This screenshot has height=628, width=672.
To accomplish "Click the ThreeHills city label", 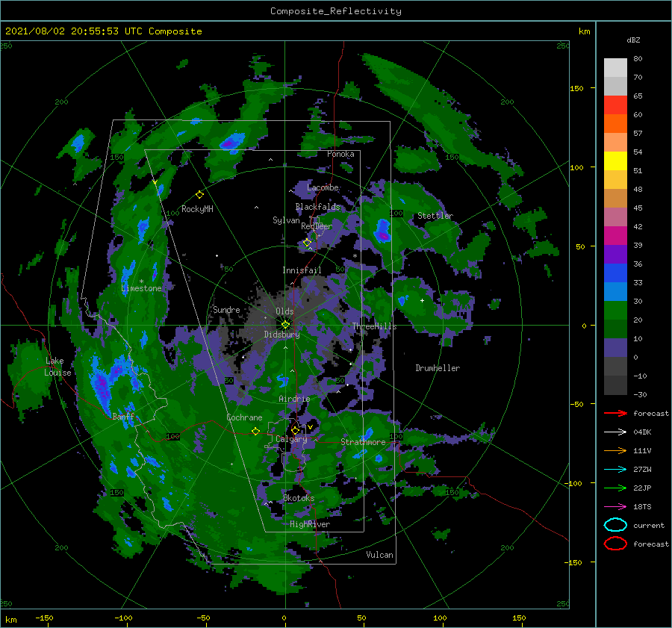I will pos(374,326).
